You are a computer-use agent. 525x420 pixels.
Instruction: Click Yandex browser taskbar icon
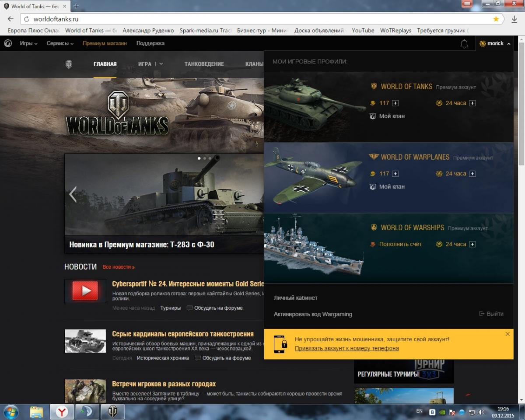(62, 412)
